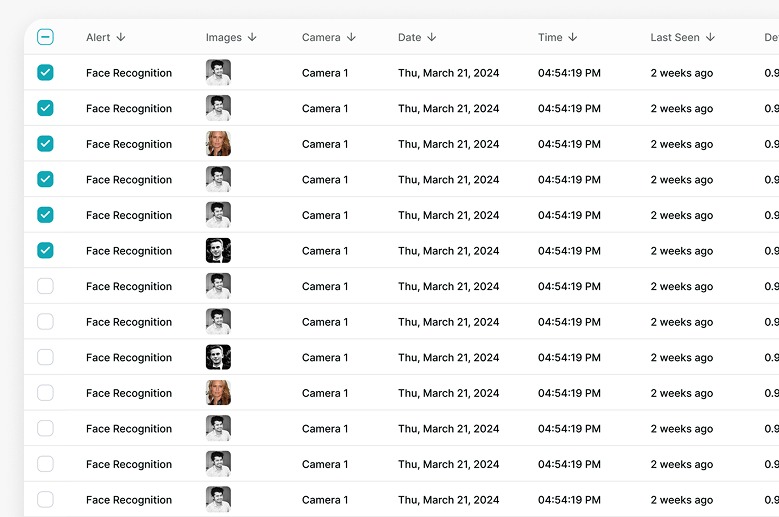The width and height of the screenshot is (779, 517).
Task: Click the sort arrow next to Images
Action: [x=252, y=37]
